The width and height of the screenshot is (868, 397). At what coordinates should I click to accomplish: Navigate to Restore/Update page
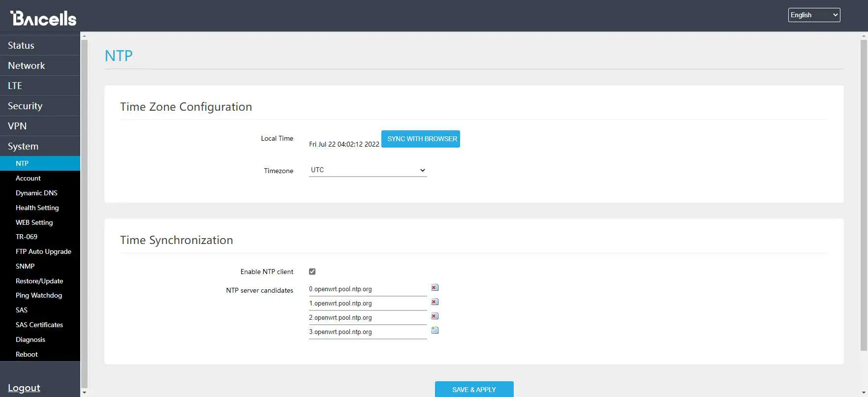[40, 281]
